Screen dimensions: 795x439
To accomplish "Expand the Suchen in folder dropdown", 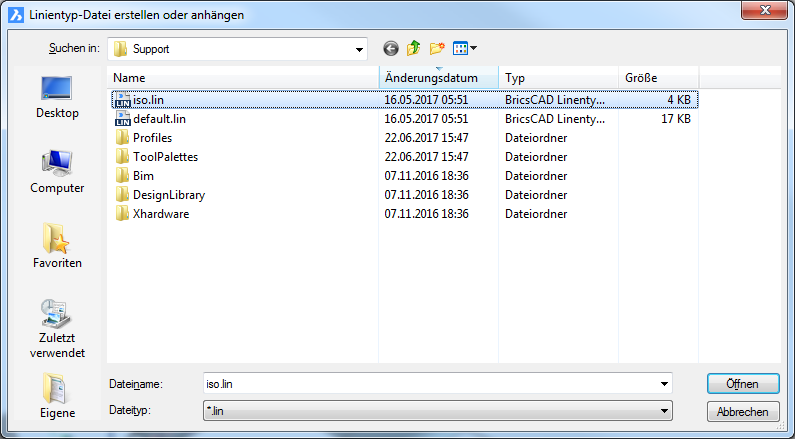I will click(x=359, y=49).
